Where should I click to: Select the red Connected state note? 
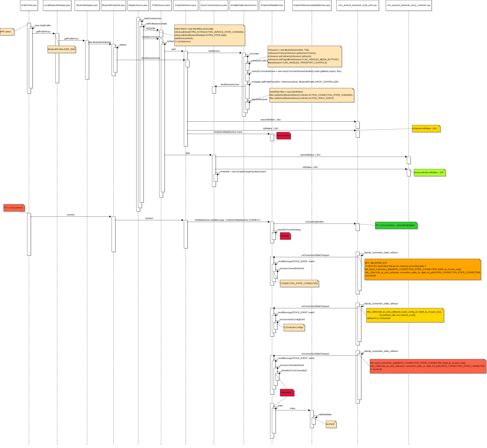(287, 393)
